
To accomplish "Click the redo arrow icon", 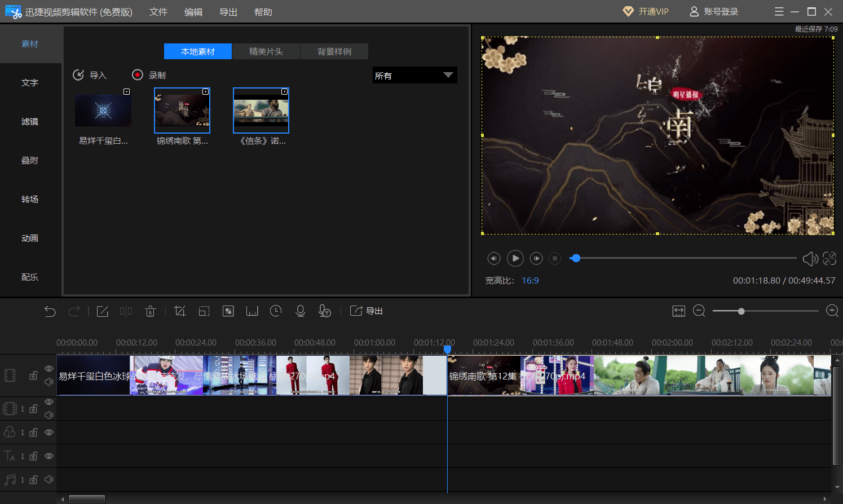I will (74, 311).
